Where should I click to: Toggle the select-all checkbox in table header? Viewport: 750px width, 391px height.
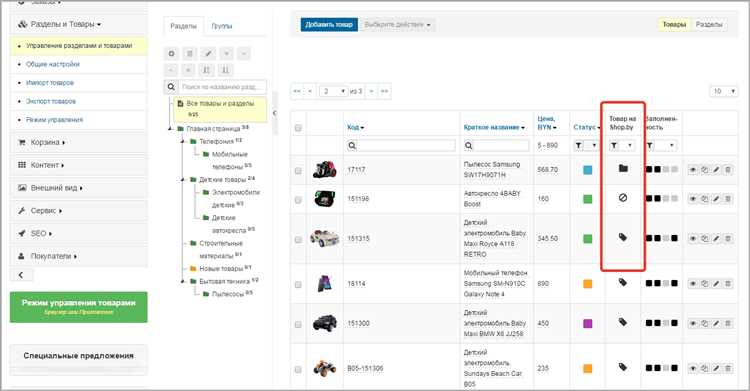298,128
